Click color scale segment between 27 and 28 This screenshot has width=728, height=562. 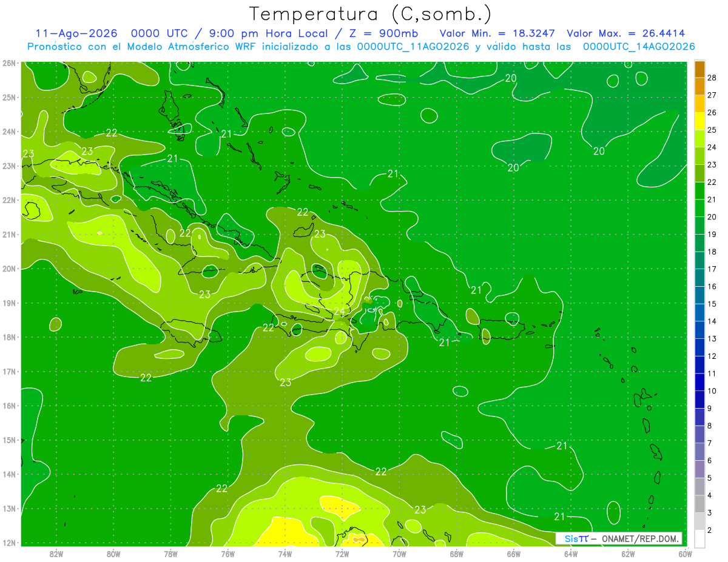tap(699, 86)
